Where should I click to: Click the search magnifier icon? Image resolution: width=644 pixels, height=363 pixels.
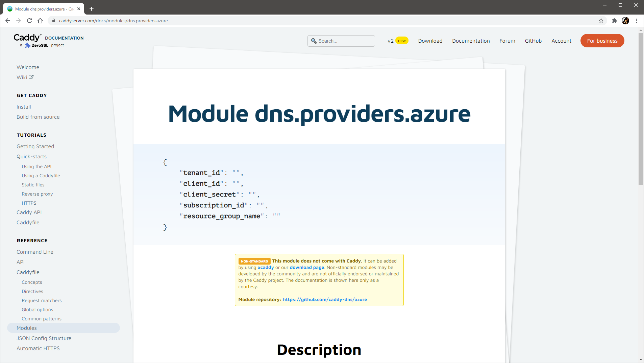point(314,41)
